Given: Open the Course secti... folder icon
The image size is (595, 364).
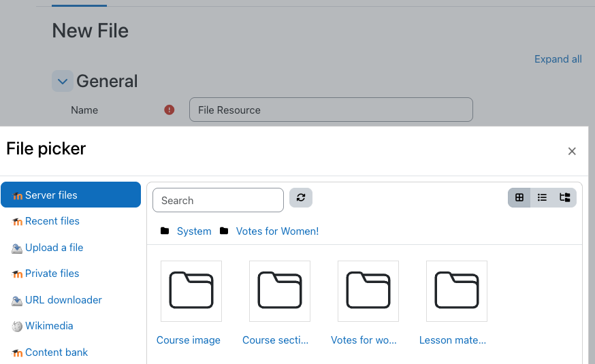Looking at the screenshot, I should (x=280, y=291).
